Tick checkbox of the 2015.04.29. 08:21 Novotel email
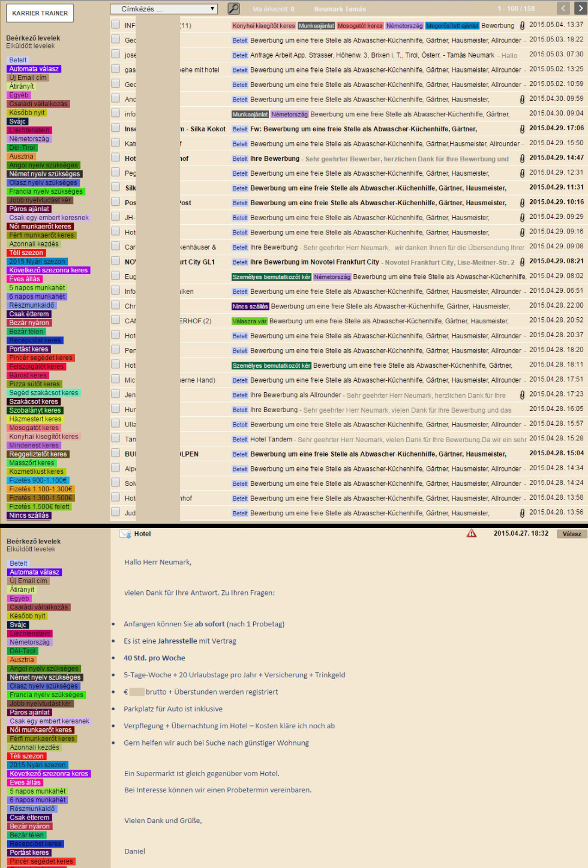This screenshot has width=588, height=868. (x=115, y=261)
